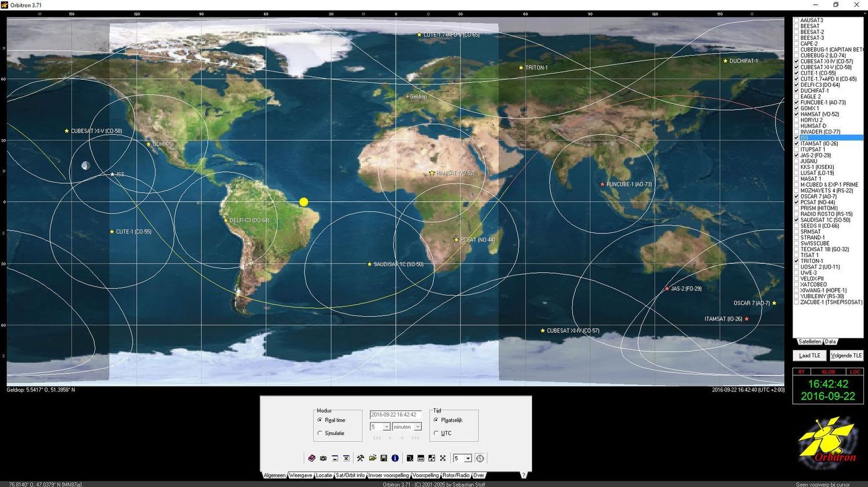
Task: Uncheck the HAMSAT (VO-52) satellite
Action: click(x=797, y=114)
